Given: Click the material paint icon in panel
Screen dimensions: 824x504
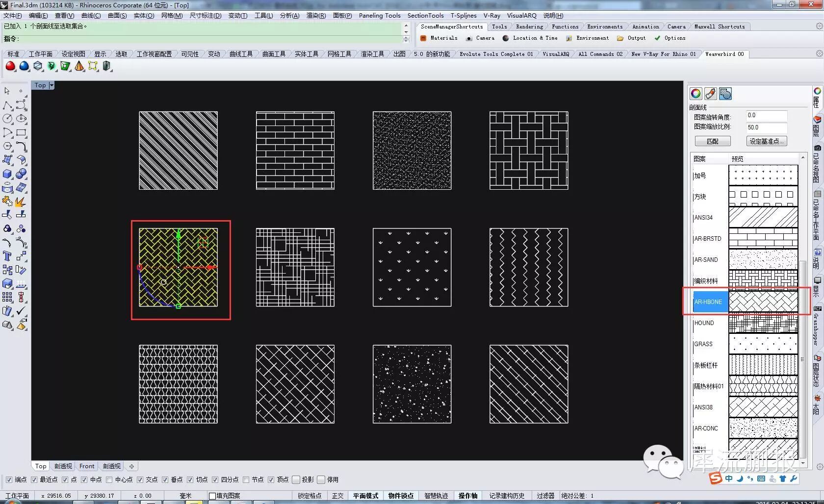Looking at the screenshot, I should point(710,94).
